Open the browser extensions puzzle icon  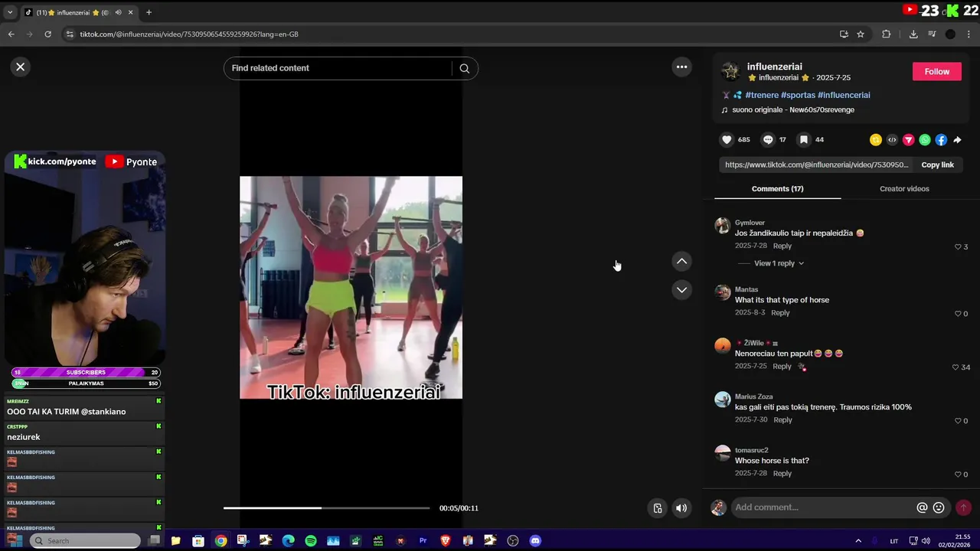(887, 34)
